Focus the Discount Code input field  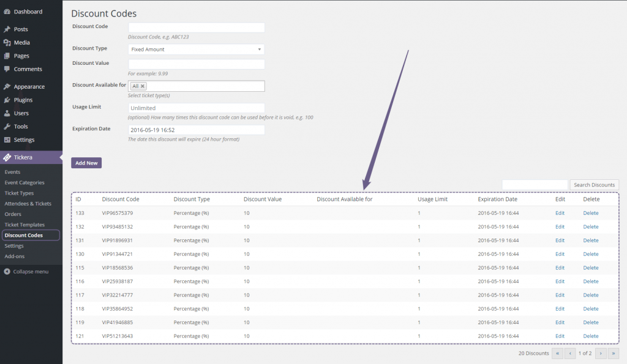point(197,27)
